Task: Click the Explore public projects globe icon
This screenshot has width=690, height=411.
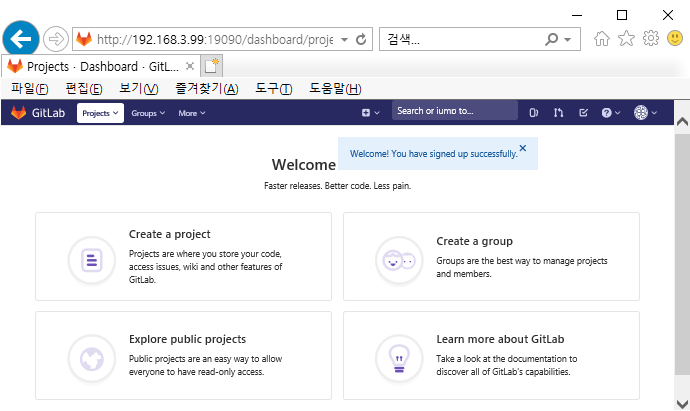Action: point(92,359)
